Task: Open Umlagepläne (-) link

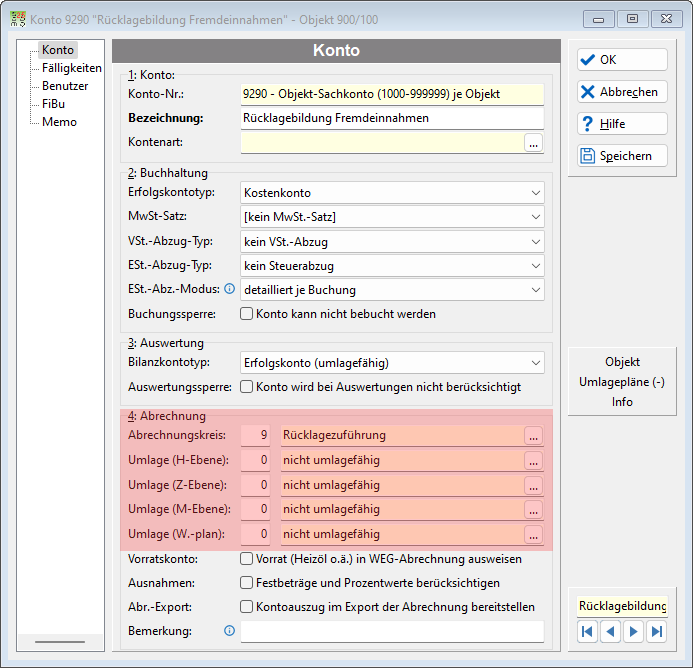Action: tap(622, 382)
